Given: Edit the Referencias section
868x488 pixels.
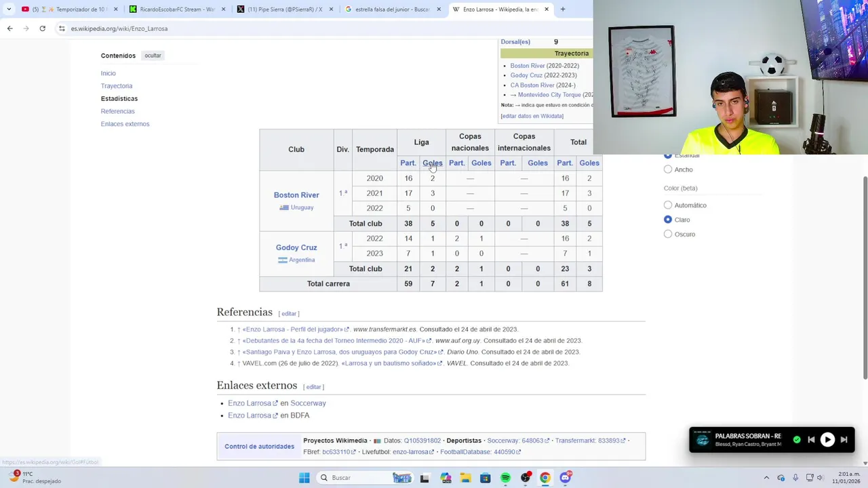Looking at the screenshot, I should pyautogui.click(x=289, y=314).
